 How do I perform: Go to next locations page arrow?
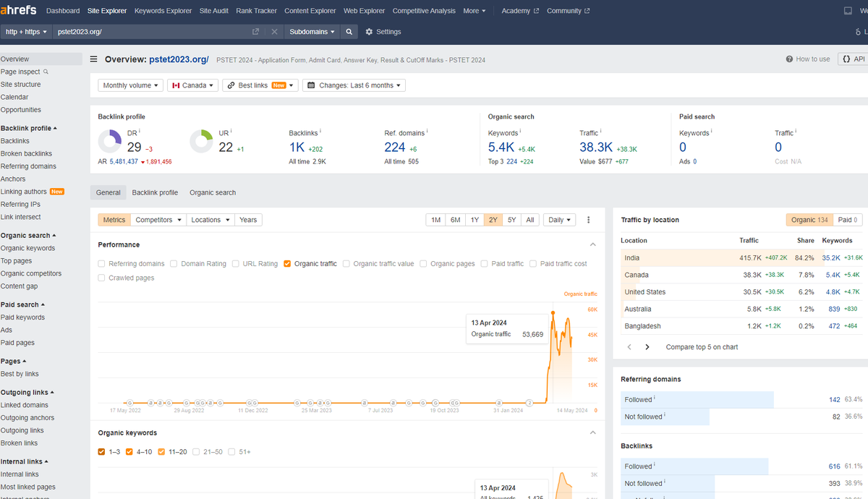coord(647,347)
